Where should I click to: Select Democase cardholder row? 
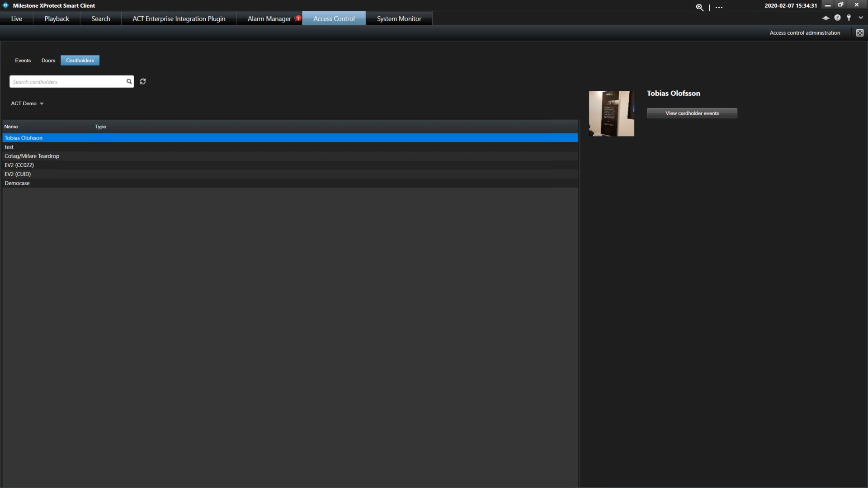pyautogui.click(x=290, y=183)
